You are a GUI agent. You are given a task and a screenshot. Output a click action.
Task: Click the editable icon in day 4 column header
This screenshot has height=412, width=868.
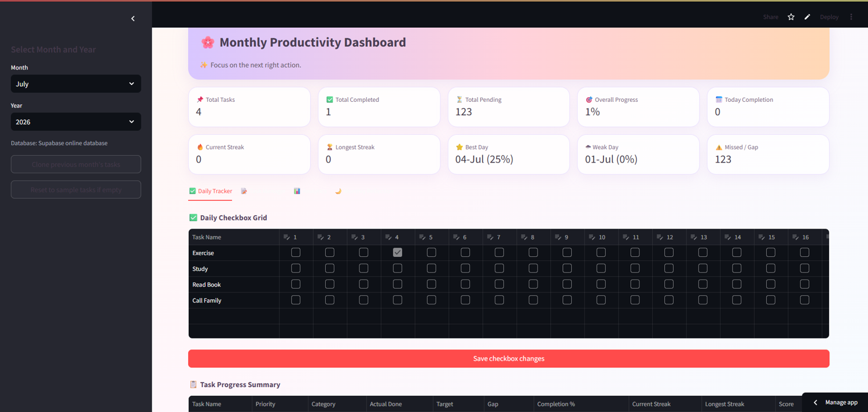point(388,237)
